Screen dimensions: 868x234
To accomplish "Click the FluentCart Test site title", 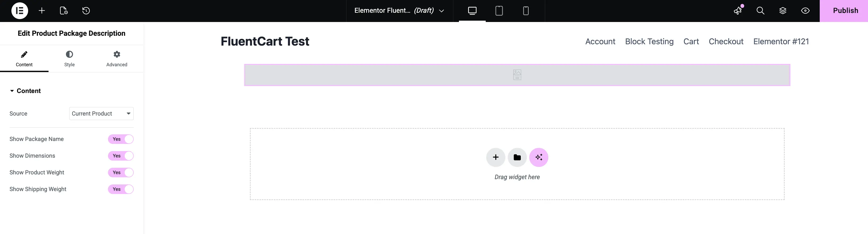I will 265,41.
